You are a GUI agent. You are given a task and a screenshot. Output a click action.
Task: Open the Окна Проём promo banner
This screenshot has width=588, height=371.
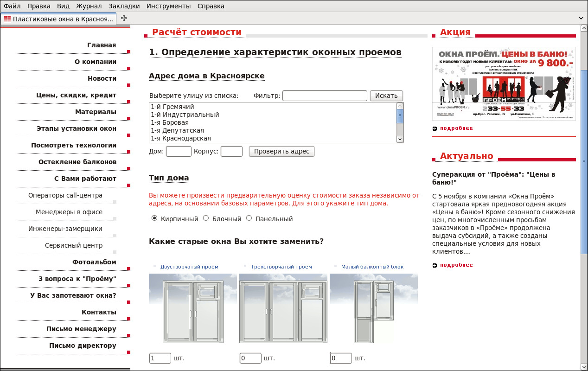pyautogui.click(x=504, y=84)
